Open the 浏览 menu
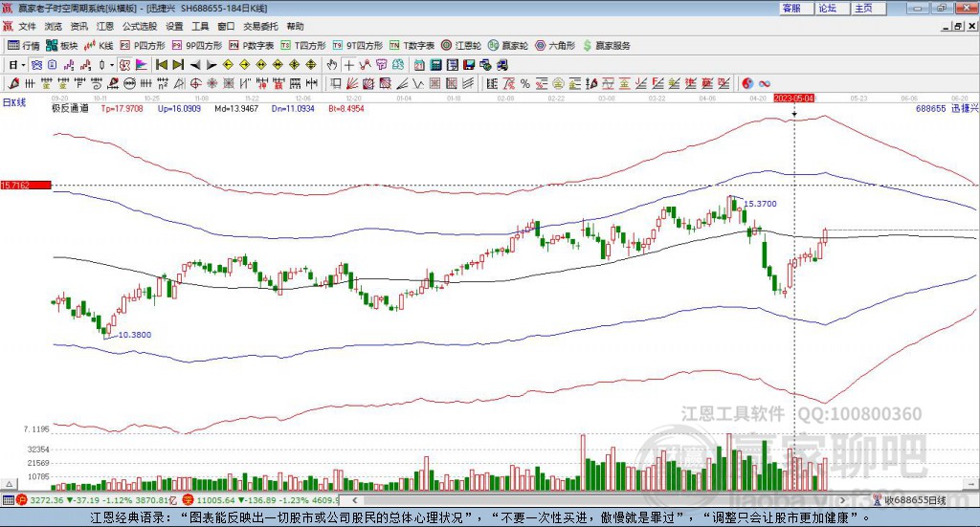The height and width of the screenshot is (527, 980). tap(54, 26)
